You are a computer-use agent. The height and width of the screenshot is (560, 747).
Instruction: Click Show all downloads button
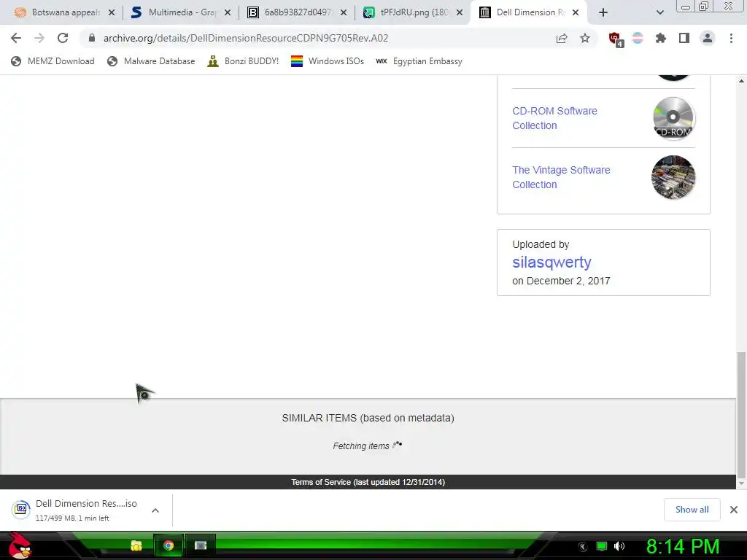coord(692,510)
